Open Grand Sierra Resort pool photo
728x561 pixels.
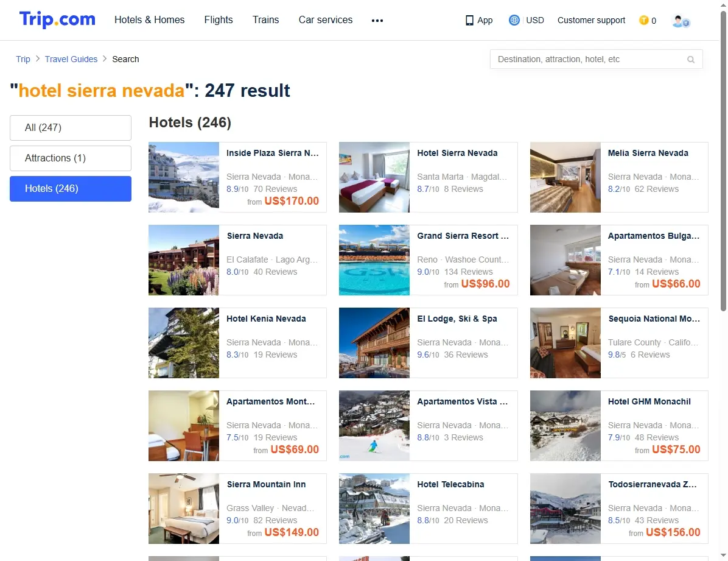click(x=374, y=260)
